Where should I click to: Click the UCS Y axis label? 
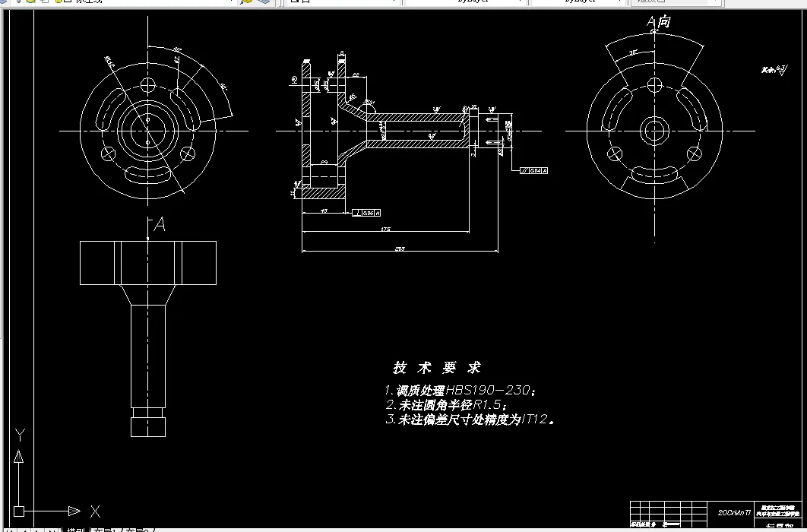(20, 435)
